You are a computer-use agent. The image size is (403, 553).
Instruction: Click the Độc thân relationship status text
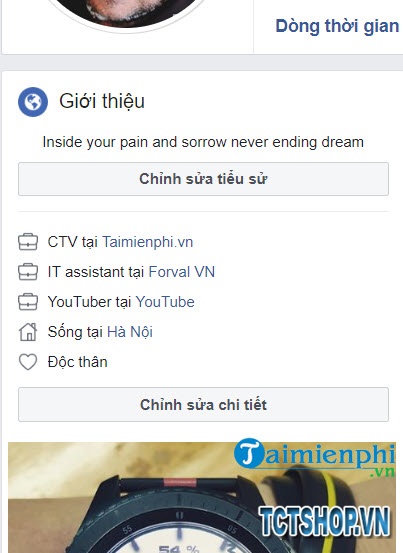(78, 362)
